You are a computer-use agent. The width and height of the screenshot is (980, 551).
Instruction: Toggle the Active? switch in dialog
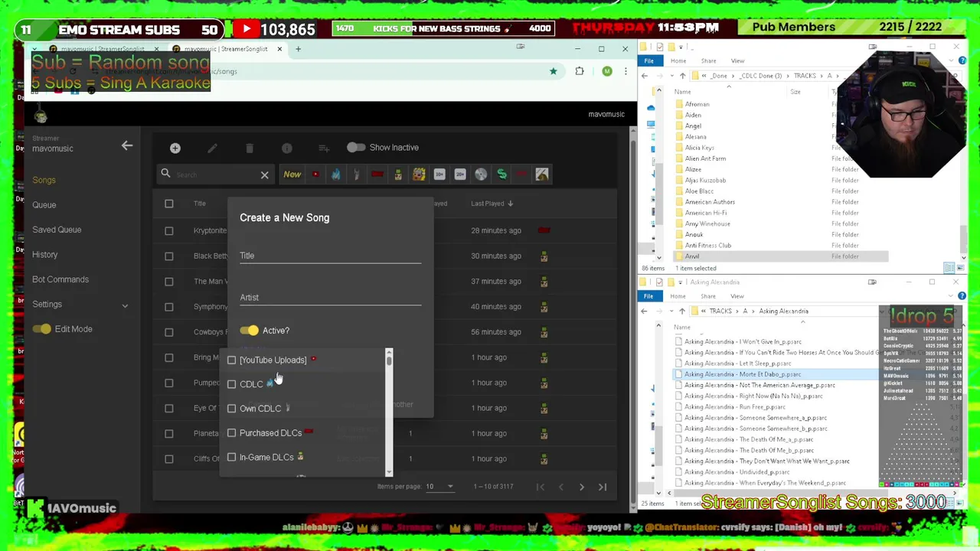coord(249,331)
